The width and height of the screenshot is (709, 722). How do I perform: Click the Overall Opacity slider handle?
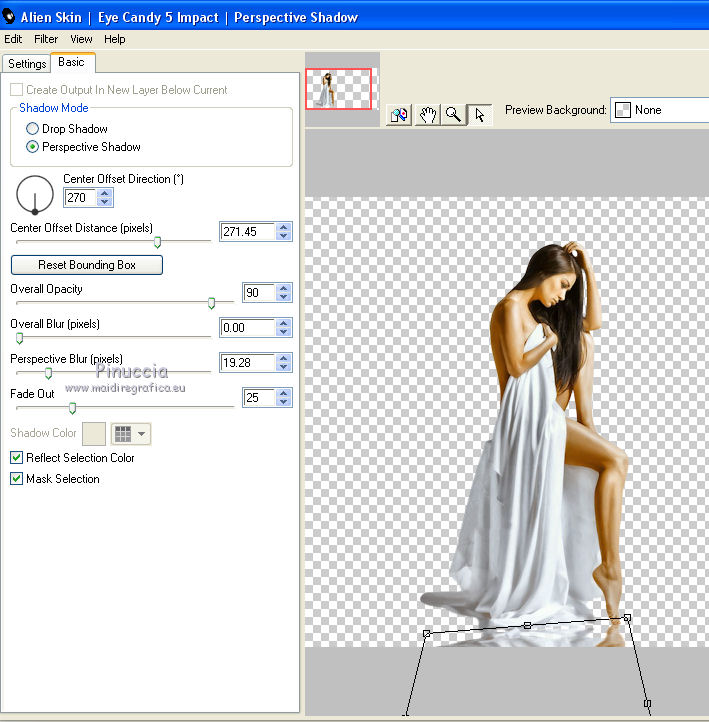(211, 303)
